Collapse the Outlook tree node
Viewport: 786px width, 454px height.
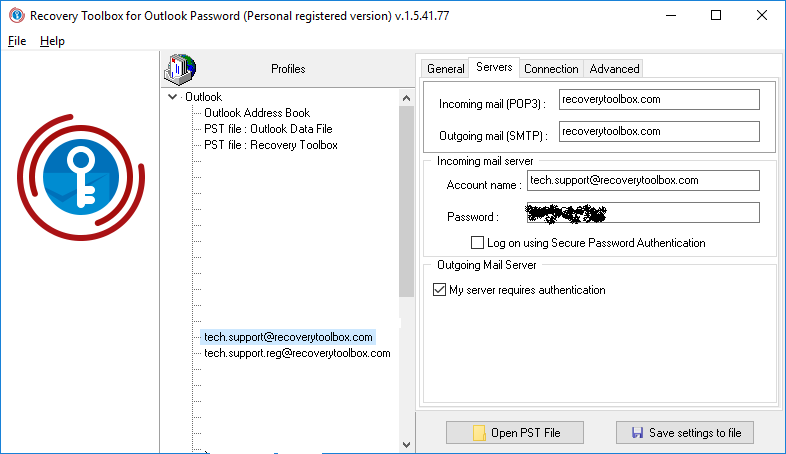[172, 97]
